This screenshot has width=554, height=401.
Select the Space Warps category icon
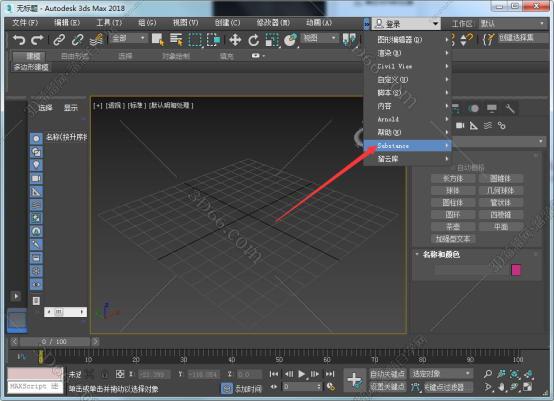pyautogui.click(x=488, y=125)
